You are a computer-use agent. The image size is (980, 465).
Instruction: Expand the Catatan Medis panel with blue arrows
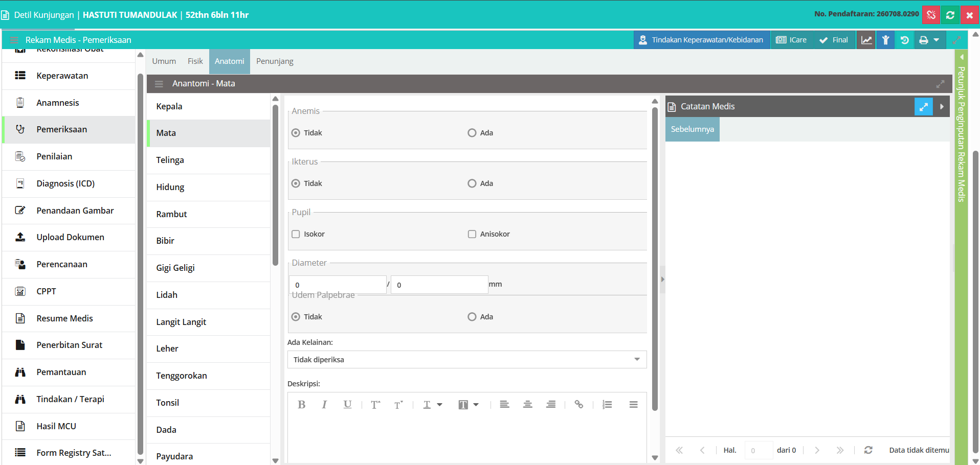click(924, 107)
